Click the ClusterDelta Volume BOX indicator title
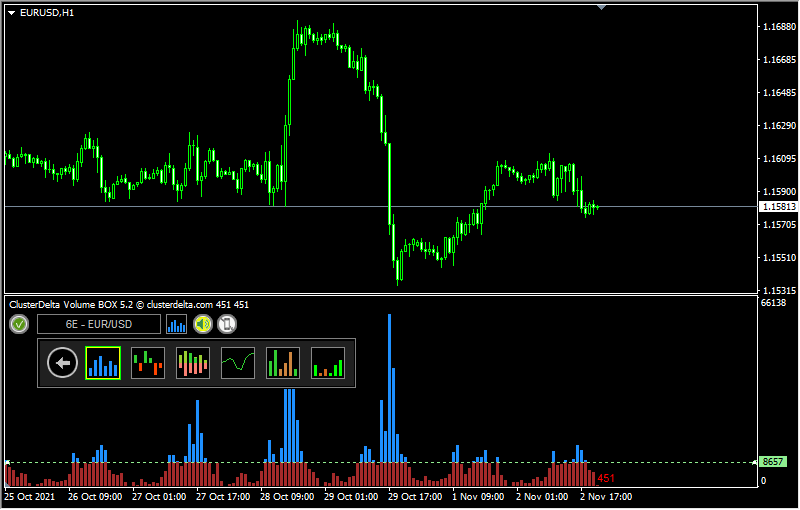 pos(128,304)
